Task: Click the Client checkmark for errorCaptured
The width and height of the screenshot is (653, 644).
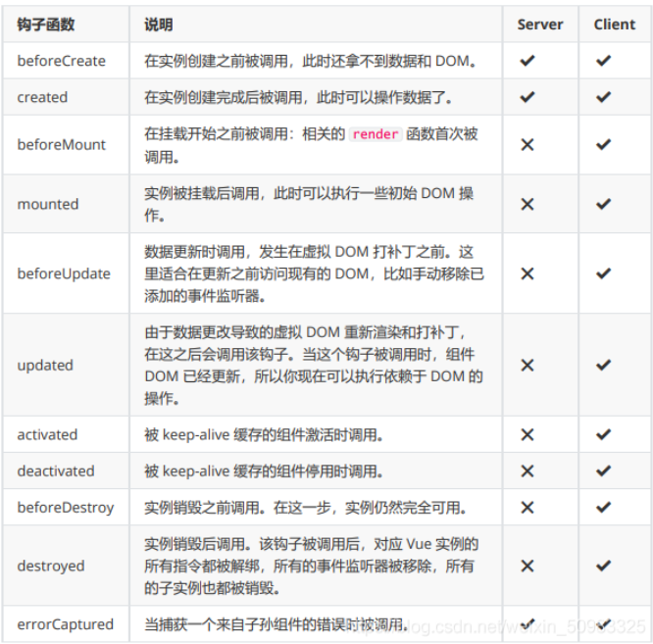Action: pyautogui.click(x=603, y=624)
